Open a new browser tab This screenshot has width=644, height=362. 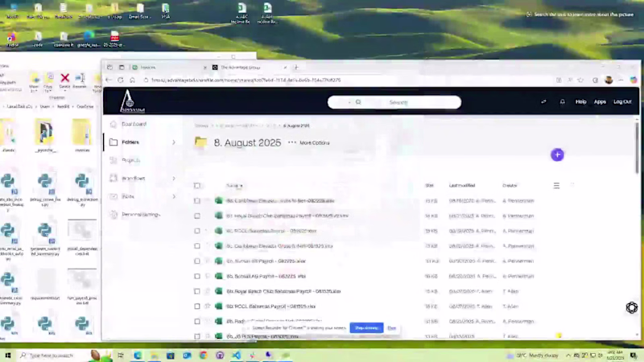pos(296,68)
